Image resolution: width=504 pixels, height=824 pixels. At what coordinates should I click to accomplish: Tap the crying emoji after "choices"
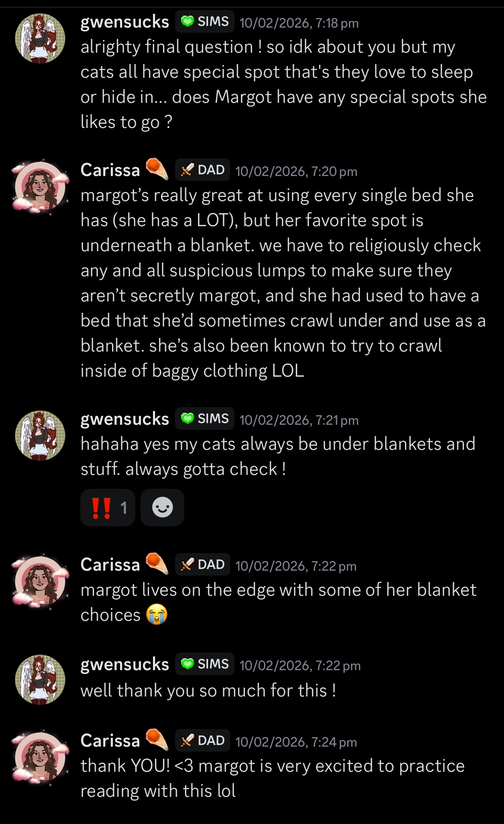coord(157,615)
